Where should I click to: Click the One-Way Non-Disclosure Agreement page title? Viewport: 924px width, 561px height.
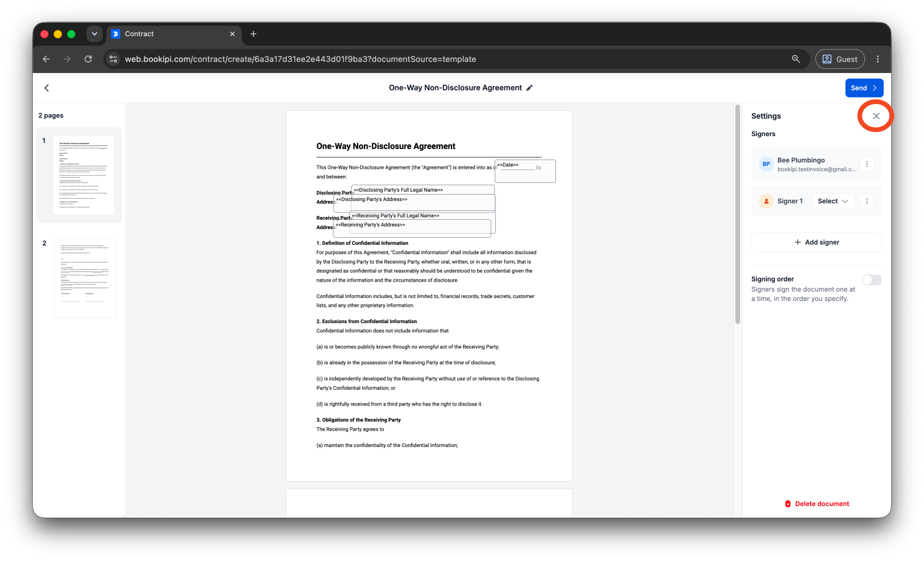pos(455,88)
